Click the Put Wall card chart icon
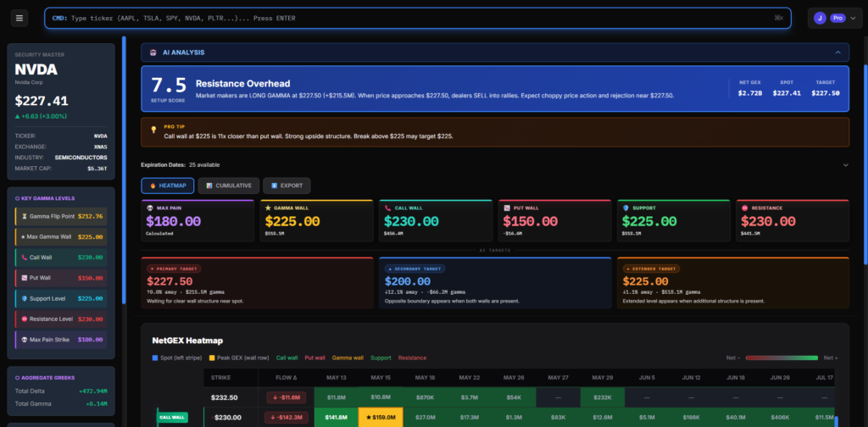Viewport: 868px width, 427px height. pyautogui.click(x=506, y=208)
